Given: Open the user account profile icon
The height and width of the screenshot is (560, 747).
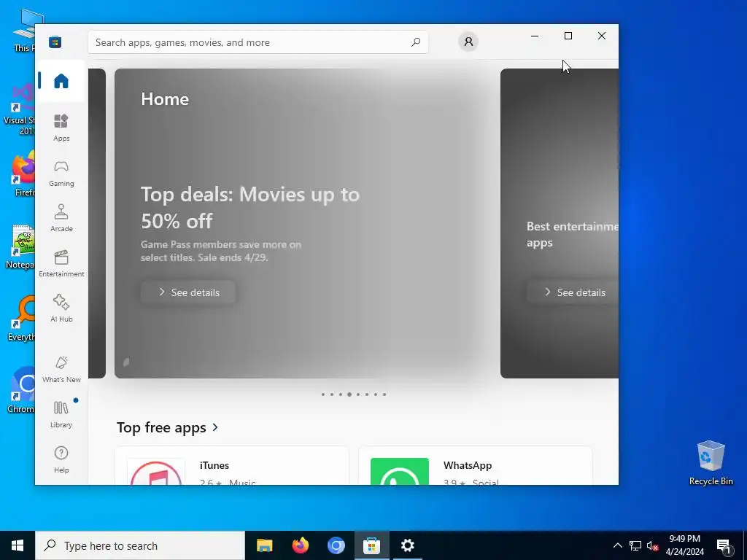Looking at the screenshot, I should (468, 42).
